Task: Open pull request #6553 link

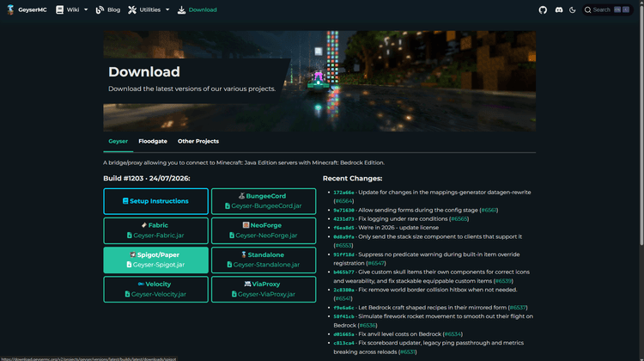Action: [343, 246]
